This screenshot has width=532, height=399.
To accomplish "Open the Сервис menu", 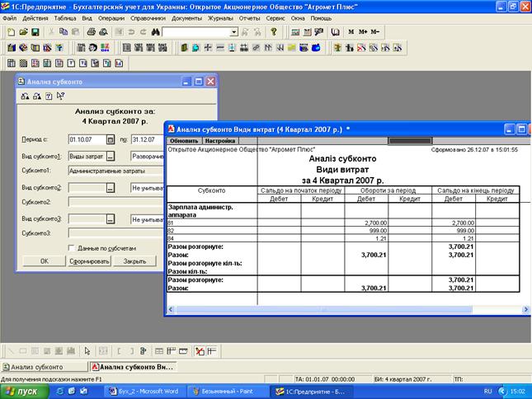I will 275,18.
